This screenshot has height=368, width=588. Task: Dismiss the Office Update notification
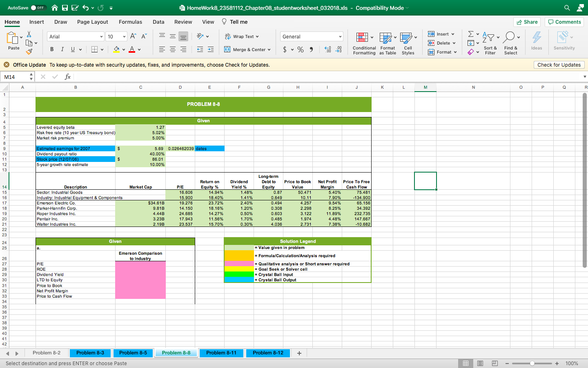pyautogui.click(x=7, y=65)
